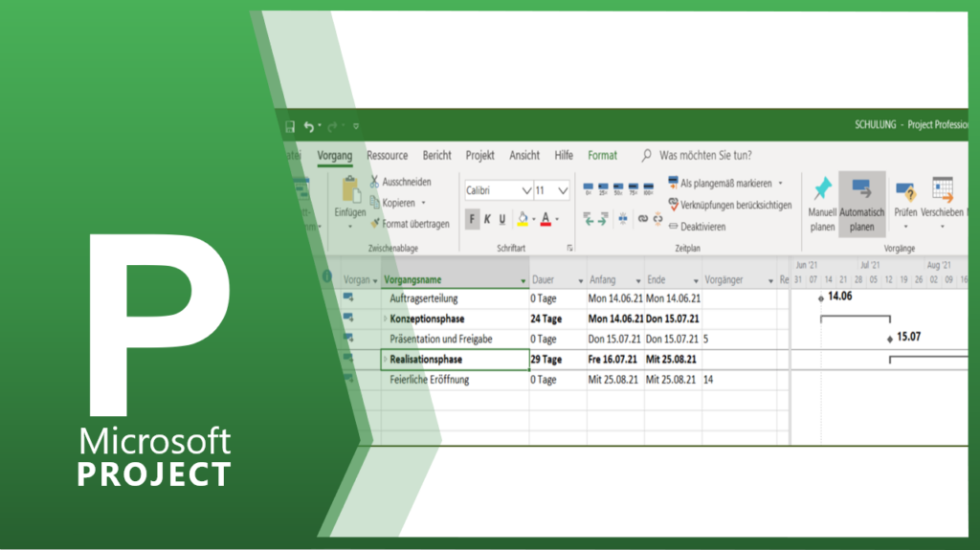Click Ausschneiden scissors button
The height and width of the screenshot is (550, 980).
pos(401,182)
